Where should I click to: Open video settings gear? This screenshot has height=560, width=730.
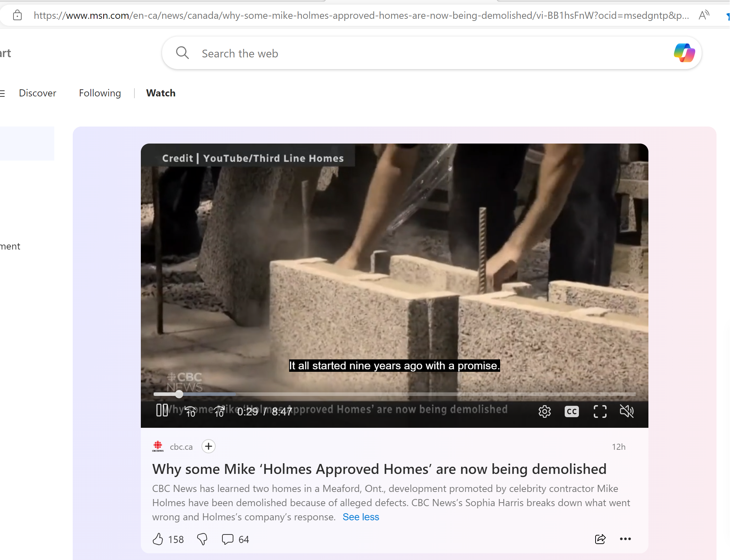point(544,411)
